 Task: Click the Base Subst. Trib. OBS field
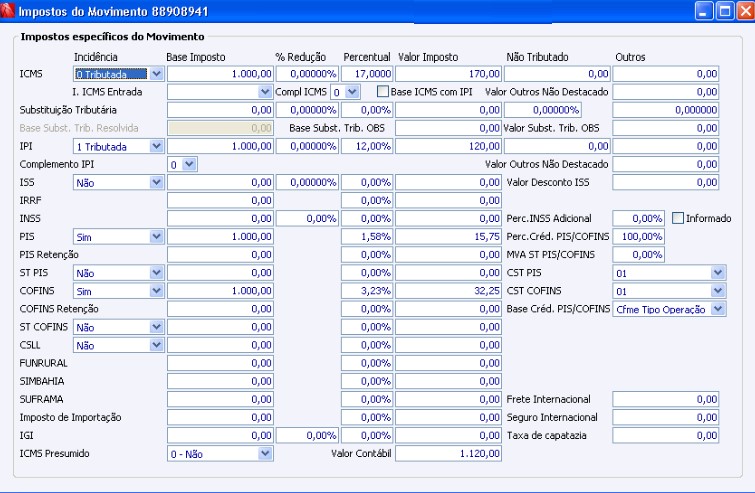tap(448, 128)
